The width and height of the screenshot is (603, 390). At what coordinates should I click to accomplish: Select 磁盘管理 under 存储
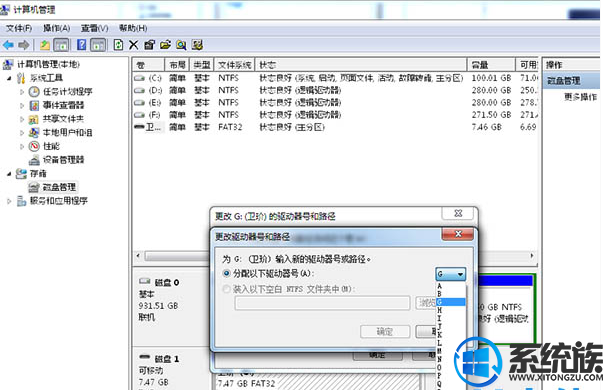click(x=59, y=187)
